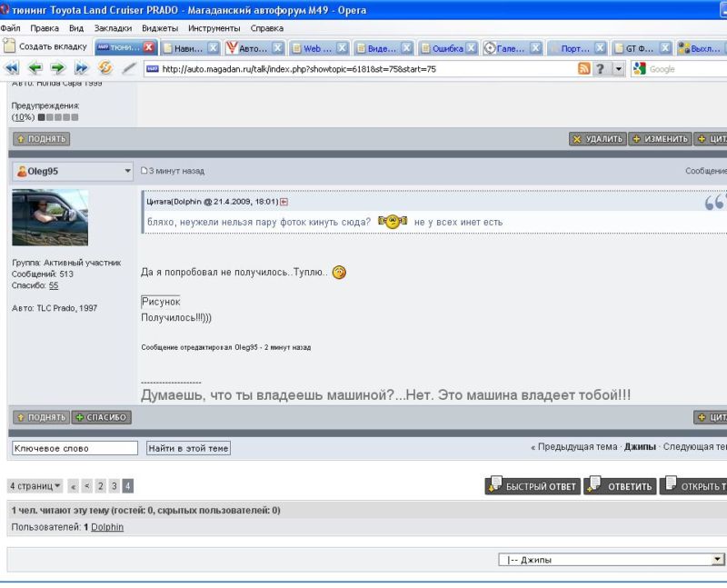Click Oleg95's avatar picture

point(50,217)
